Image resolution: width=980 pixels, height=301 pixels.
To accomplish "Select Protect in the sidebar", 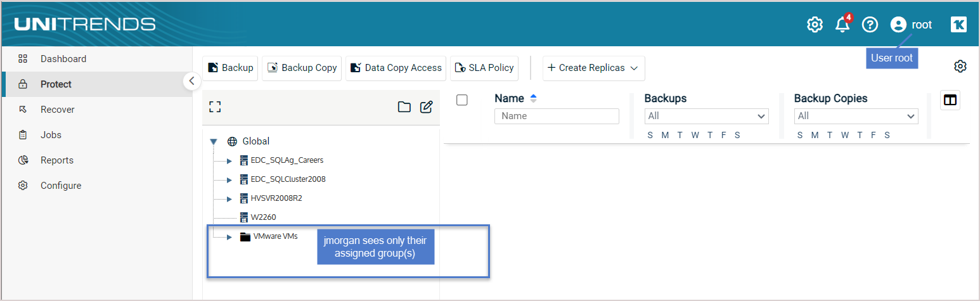I will 97,84.
